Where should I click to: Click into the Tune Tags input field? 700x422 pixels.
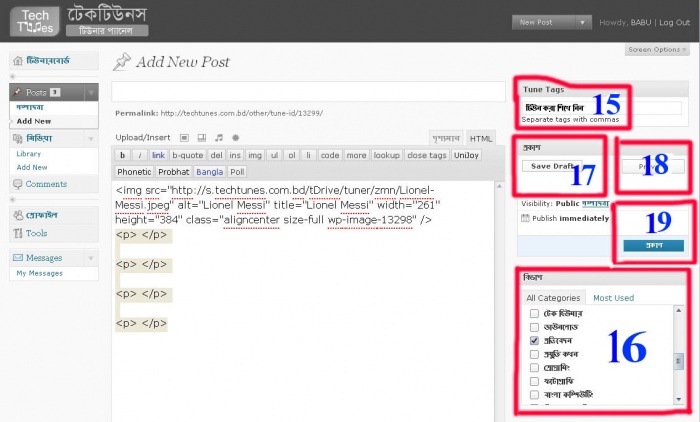[x=602, y=108]
